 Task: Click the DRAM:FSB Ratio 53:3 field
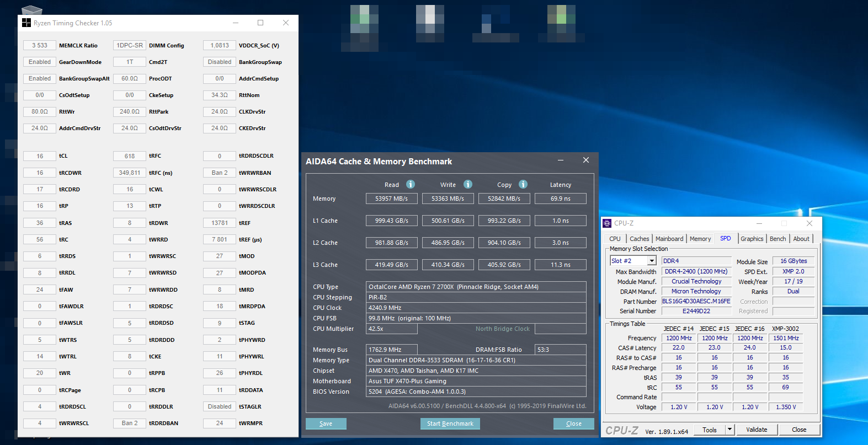pyautogui.click(x=561, y=350)
